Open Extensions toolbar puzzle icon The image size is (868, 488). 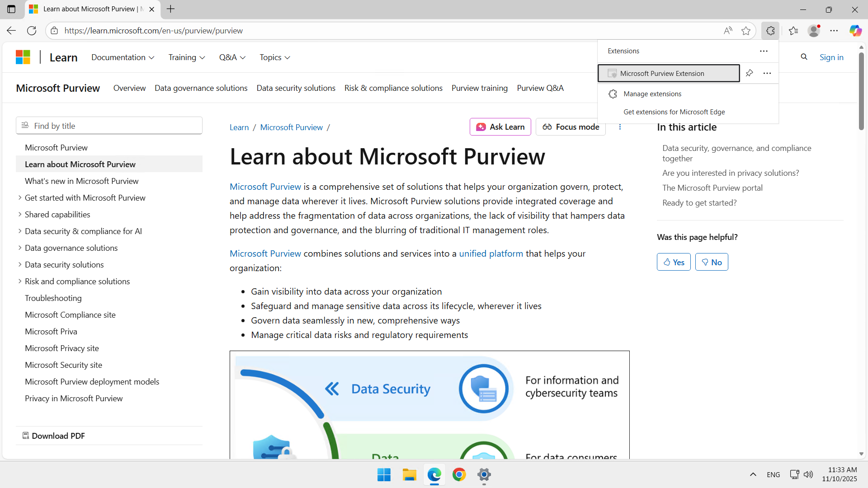(770, 31)
